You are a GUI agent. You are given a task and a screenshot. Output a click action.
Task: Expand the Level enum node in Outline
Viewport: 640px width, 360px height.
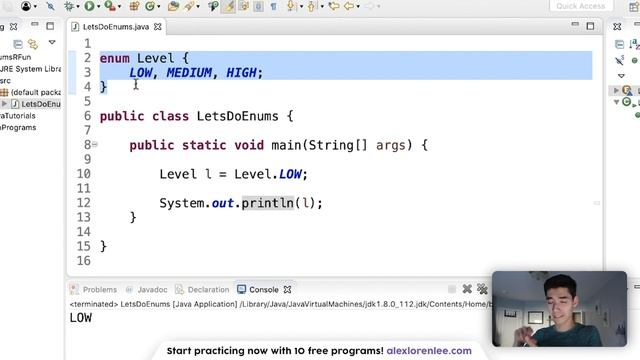point(616,90)
